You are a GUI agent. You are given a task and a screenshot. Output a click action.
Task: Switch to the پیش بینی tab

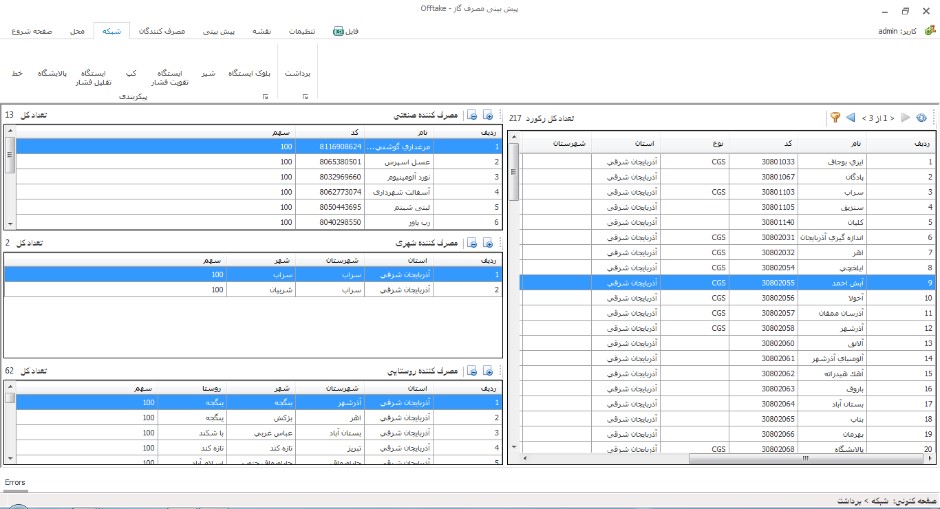pyautogui.click(x=218, y=32)
